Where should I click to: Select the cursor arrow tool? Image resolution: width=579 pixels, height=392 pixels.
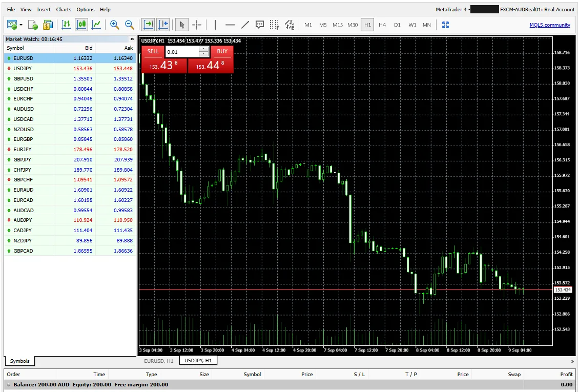[182, 25]
